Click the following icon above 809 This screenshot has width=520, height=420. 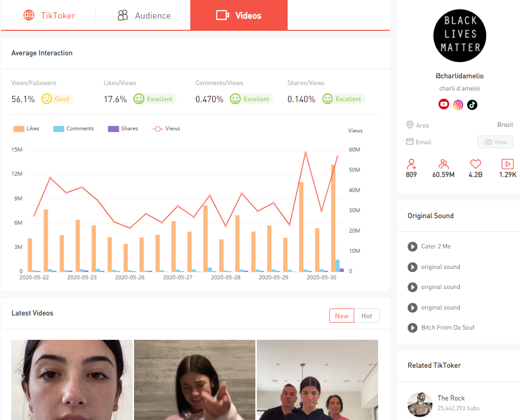coord(411,164)
